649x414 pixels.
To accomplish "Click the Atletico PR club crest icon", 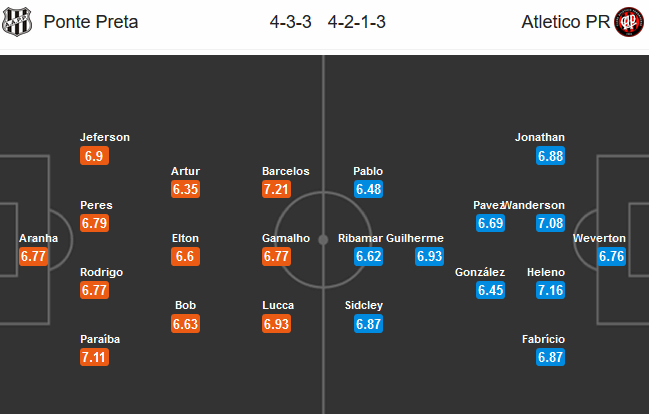I will [x=629, y=22].
